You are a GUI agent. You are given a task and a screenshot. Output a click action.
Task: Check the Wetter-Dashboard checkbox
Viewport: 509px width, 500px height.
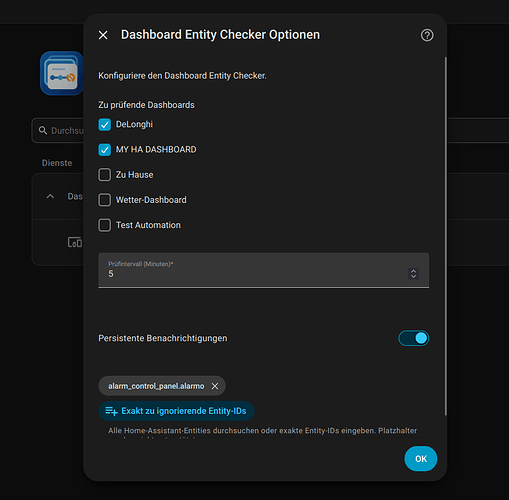105,200
